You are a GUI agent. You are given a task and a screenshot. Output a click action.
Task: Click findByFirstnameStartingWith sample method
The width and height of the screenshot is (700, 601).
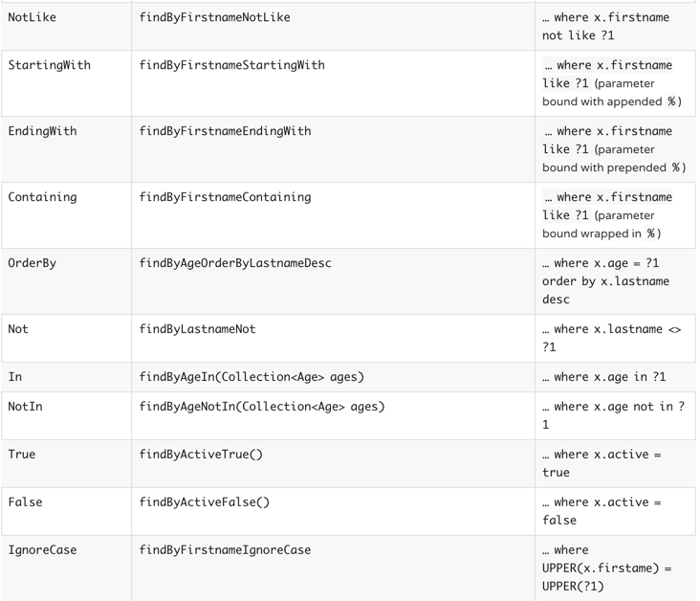[232, 65]
